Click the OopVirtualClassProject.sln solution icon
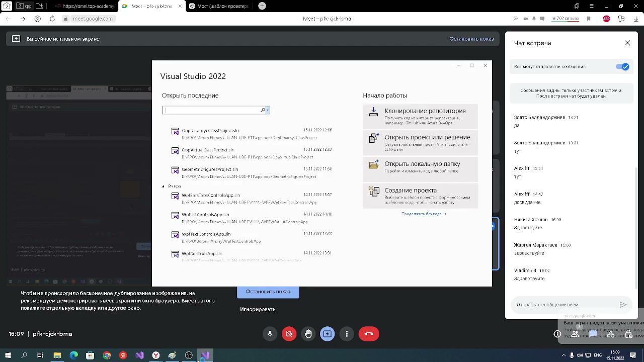Screen dimensions: 644x362 point(175,151)
